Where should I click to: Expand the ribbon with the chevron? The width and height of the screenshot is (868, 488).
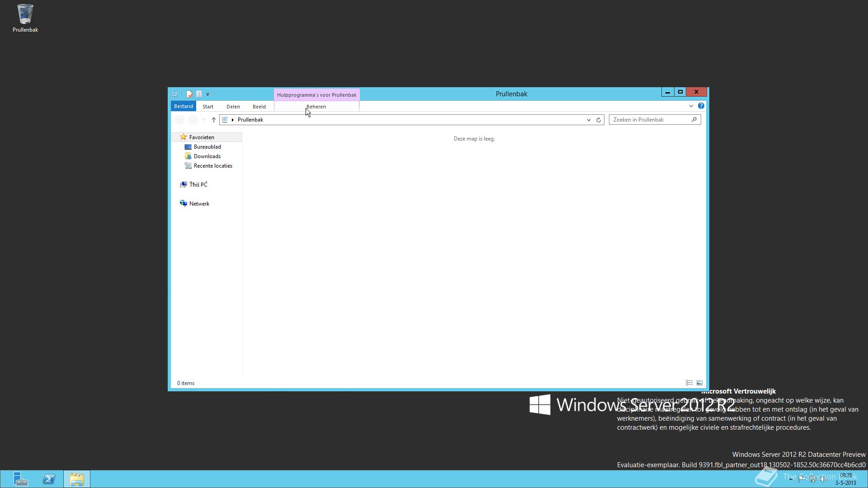691,106
